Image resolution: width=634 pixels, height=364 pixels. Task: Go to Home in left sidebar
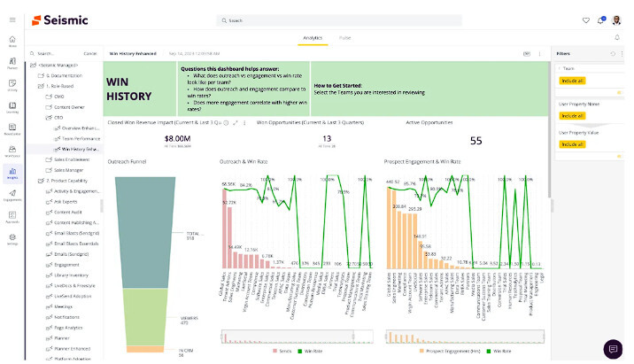coord(12,42)
